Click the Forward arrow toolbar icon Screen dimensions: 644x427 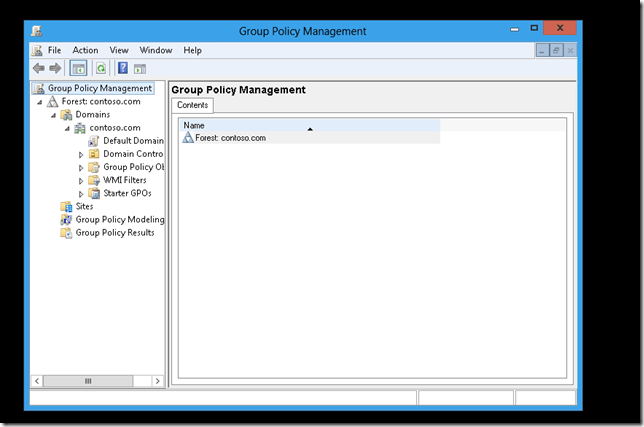[x=55, y=68]
